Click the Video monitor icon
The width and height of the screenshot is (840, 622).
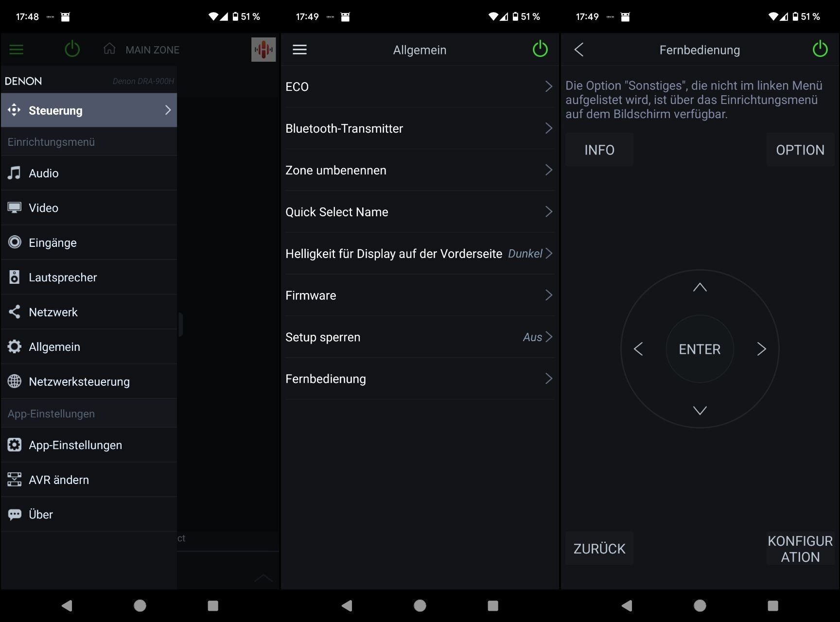coord(14,207)
